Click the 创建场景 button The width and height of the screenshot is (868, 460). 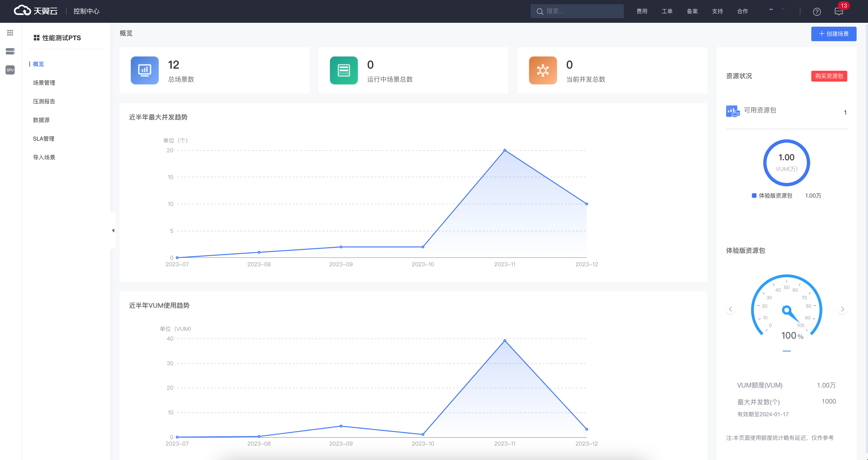(x=834, y=34)
